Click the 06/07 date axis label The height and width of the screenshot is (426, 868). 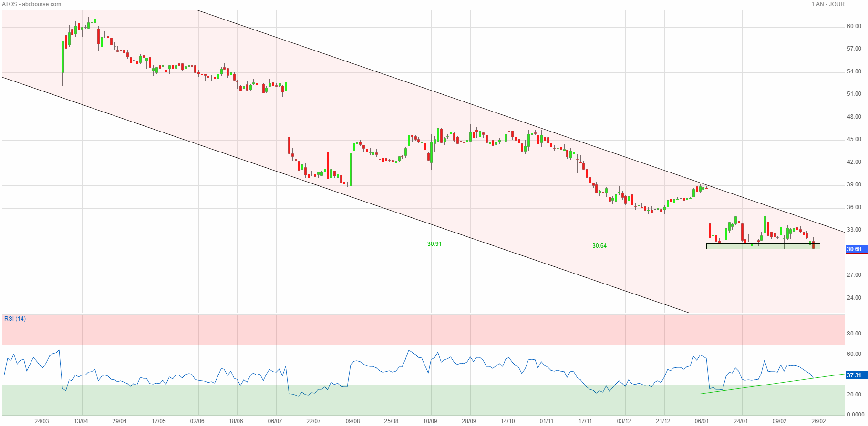pyautogui.click(x=275, y=421)
